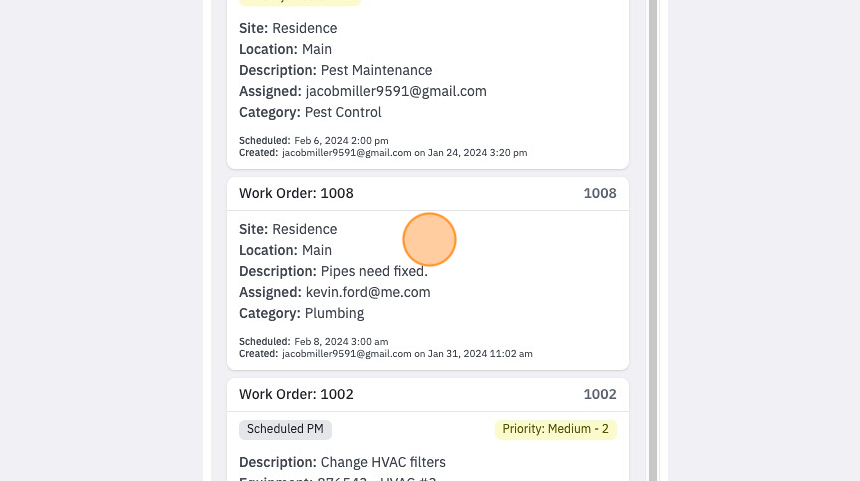Click Created Jan 31, 2024 11:02 am line
Screen dimensions: 860x481
[386, 354]
